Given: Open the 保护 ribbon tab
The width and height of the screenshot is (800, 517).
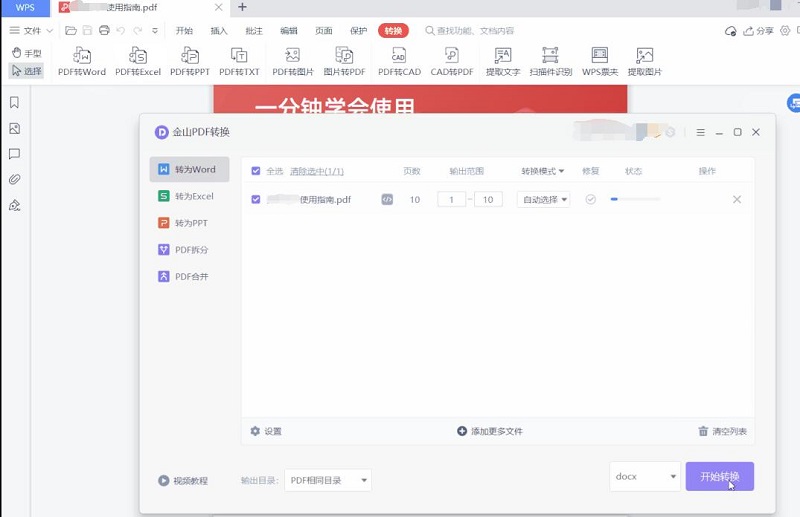Looking at the screenshot, I should tap(358, 31).
